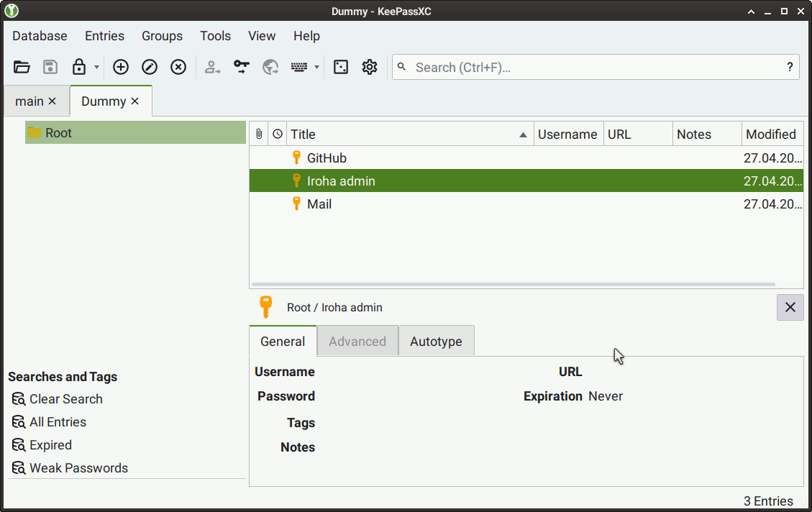Image resolution: width=812 pixels, height=512 pixels.
Task: Expand the Auto-Type keyboard dropdown arrow
Action: pyautogui.click(x=316, y=68)
